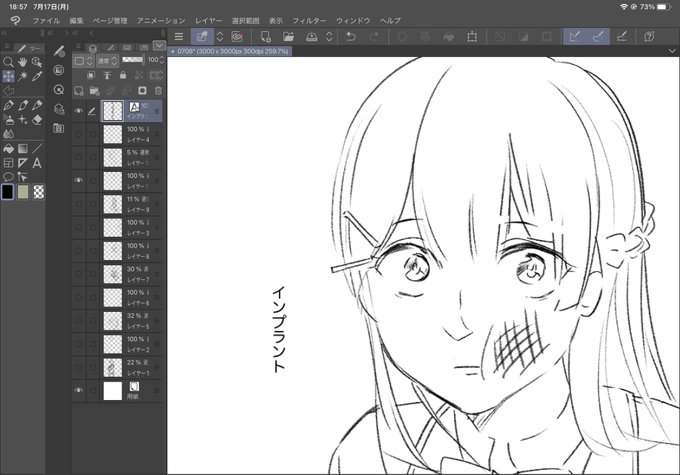Open Clip Studio tab switch arrows
This screenshot has width=680, height=475.
(x=219, y=37)
